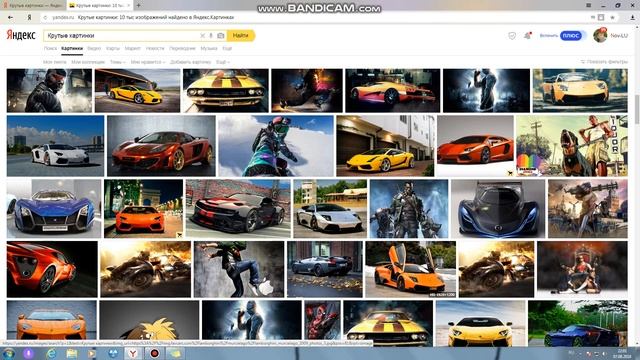Switch to the Поиск tab
This screenshot has height=360, width=640.
pyautogui.click(x=51, y=49)
